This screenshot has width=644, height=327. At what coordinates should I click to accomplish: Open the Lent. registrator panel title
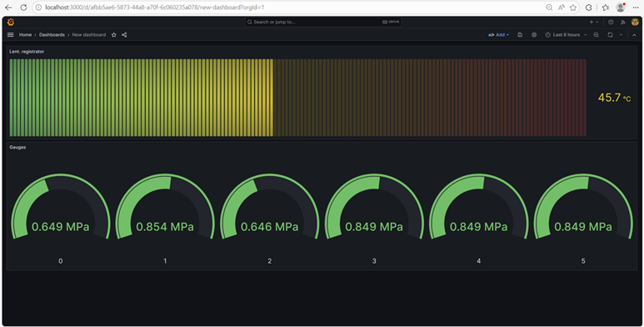[27, 52]
